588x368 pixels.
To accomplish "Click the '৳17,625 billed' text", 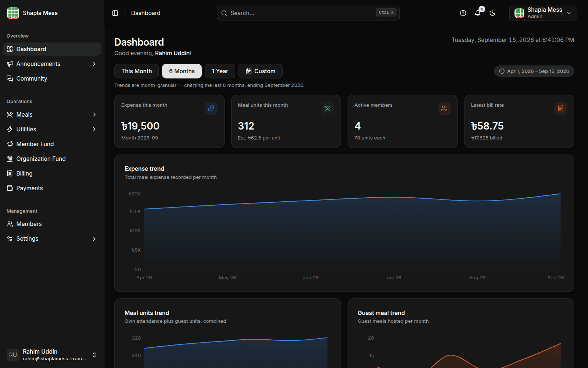I will (x=487, y=138).
